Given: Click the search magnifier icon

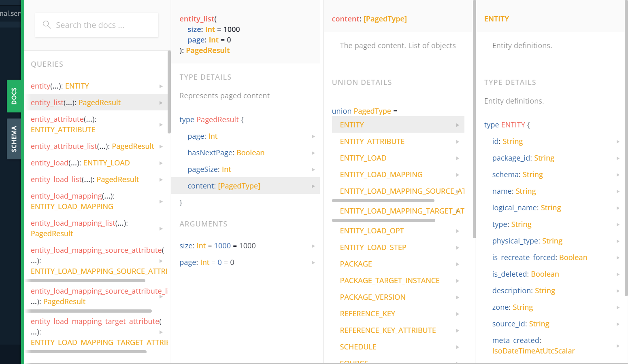Looking at the screenshot, I should 47,25.
